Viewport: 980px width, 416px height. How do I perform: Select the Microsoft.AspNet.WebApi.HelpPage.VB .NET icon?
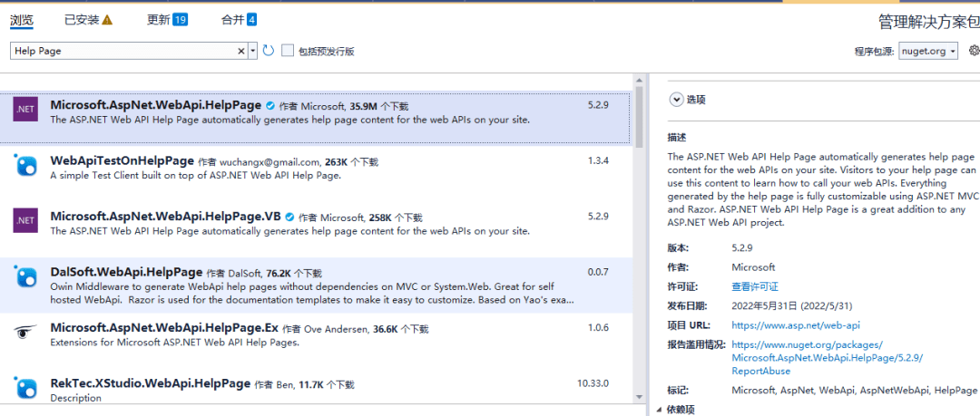click(x=25, y=220)
